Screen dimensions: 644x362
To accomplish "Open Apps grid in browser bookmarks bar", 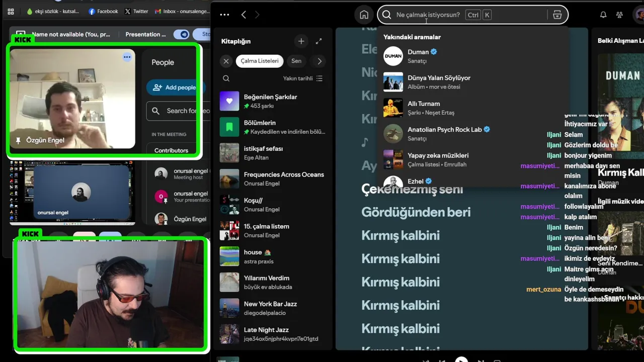I will click(11, 11).
